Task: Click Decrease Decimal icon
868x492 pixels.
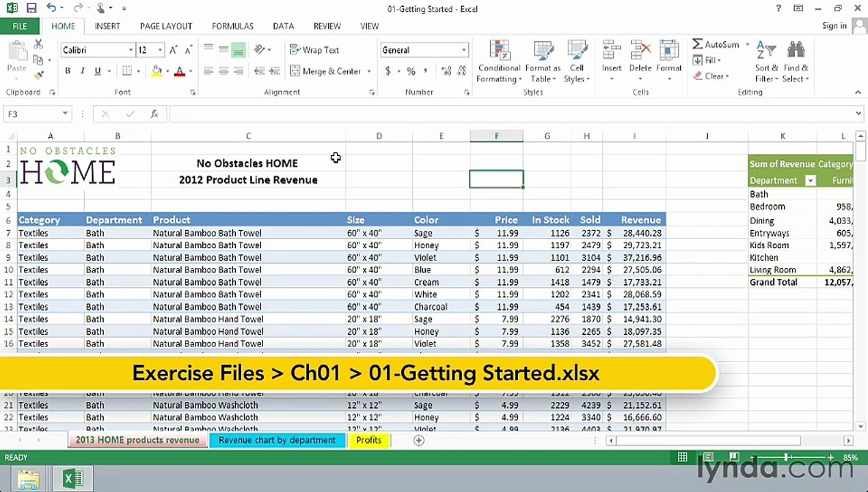Action: click(461, 71)
